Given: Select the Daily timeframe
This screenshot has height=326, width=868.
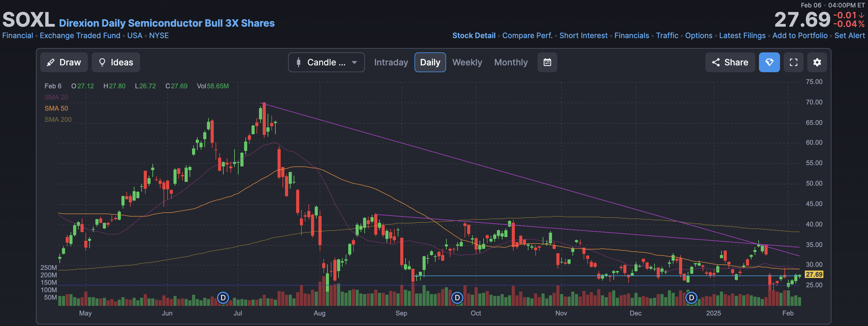Looking at the screenshot, I should pyautogui.click(x=430, y=62).
